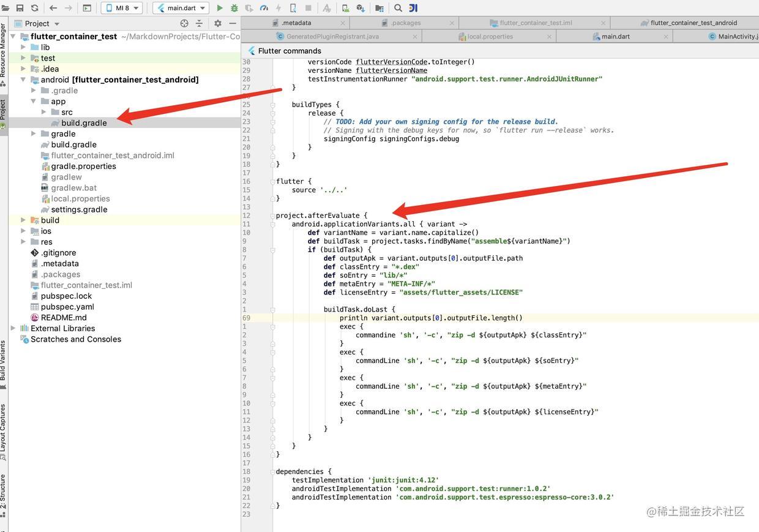Click the Search Everywhere magnifier icon

(x=398, y=8)
